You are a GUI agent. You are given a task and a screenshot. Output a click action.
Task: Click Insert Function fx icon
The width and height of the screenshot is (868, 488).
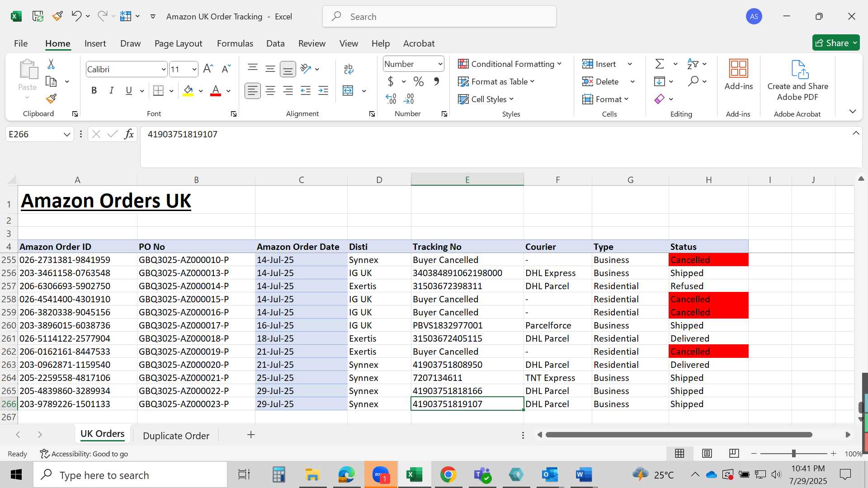pos(129,134)
